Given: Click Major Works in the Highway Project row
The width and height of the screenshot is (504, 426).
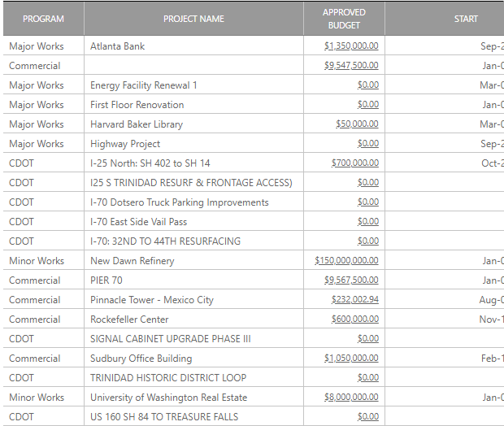Looking at the screenshot, I should point(37,143).
